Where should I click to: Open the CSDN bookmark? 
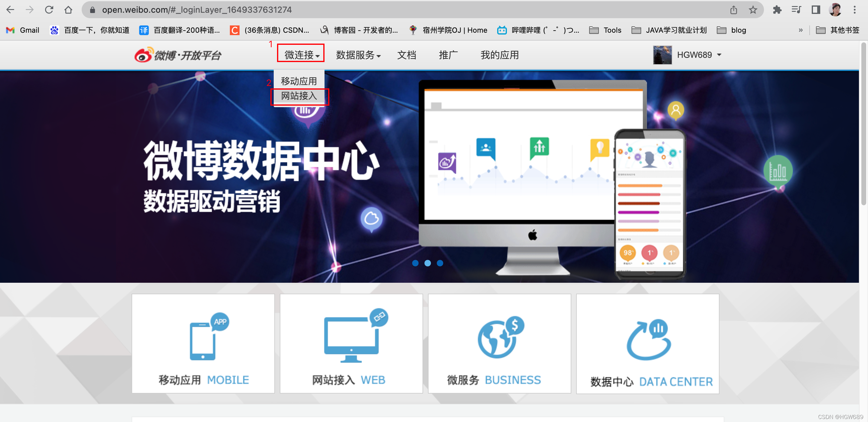coord(269,30)
